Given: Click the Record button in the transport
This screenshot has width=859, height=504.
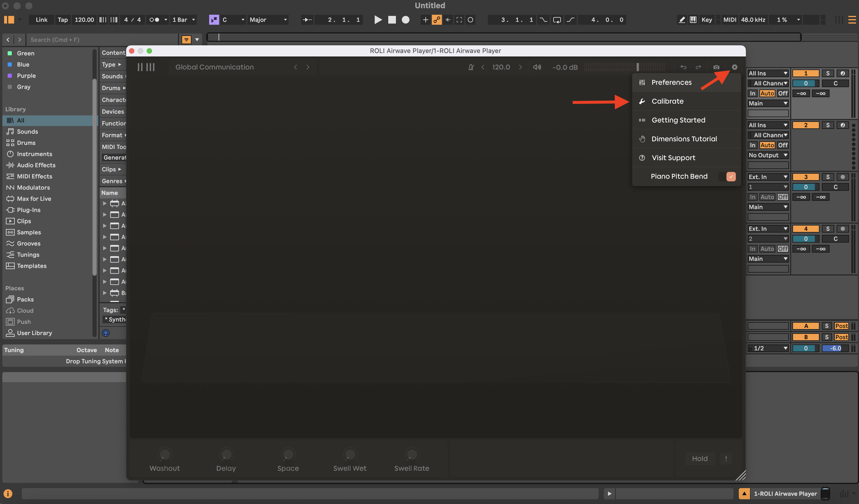Looking at the screenshot, I should [405, 20].
